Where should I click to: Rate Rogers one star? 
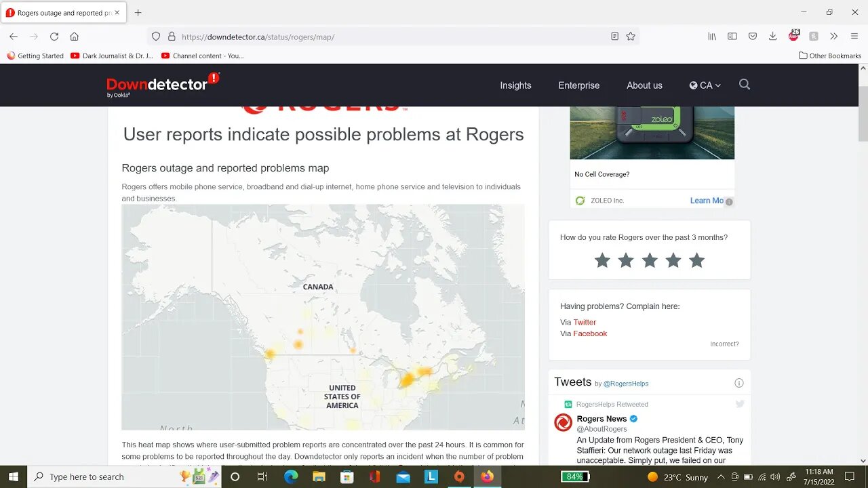pyautogui.click(x=602, y=260)
